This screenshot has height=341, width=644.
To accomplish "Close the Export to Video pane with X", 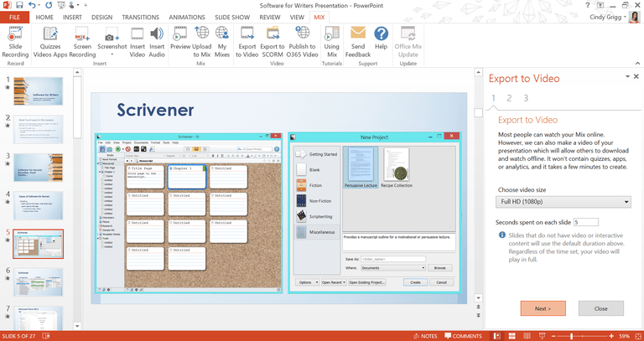I will coord(636,77).
